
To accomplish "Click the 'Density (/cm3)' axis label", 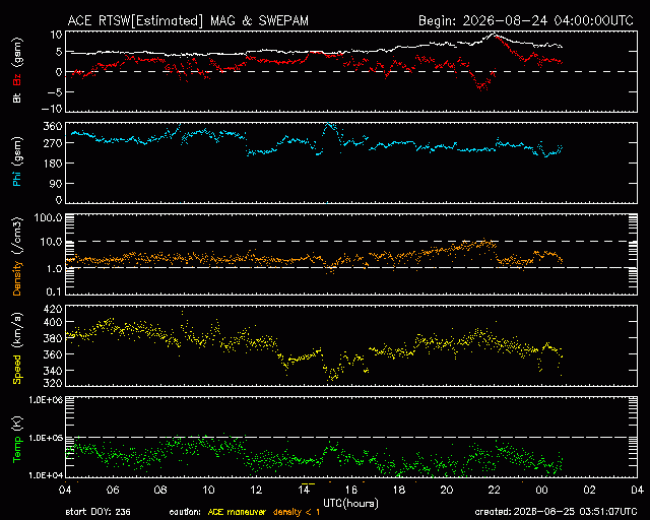I will [17, 256].
